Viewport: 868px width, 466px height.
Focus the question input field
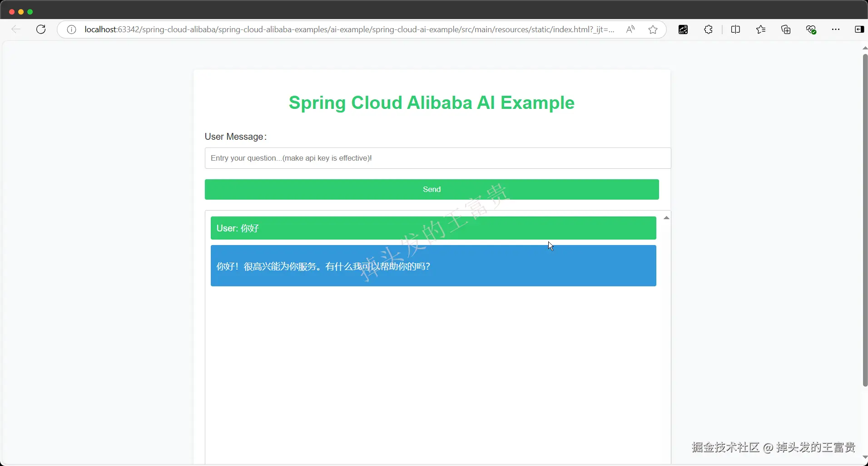click(437, 158)
